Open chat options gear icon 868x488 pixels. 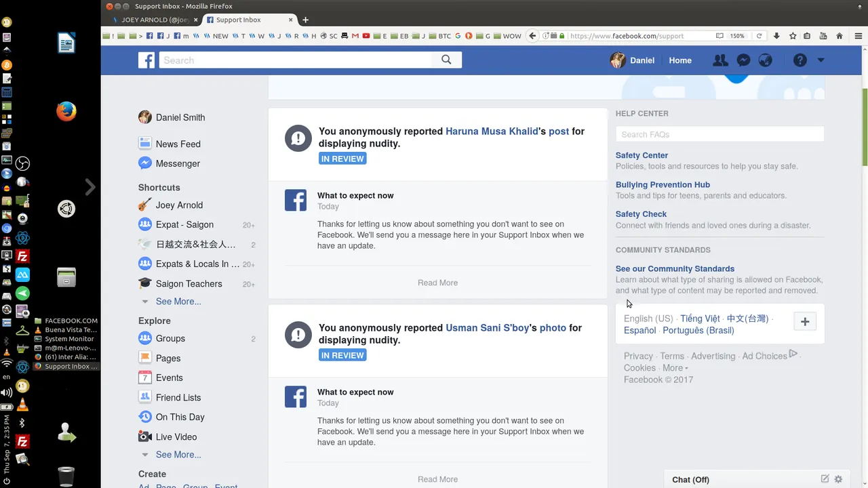tap(838, 479)
